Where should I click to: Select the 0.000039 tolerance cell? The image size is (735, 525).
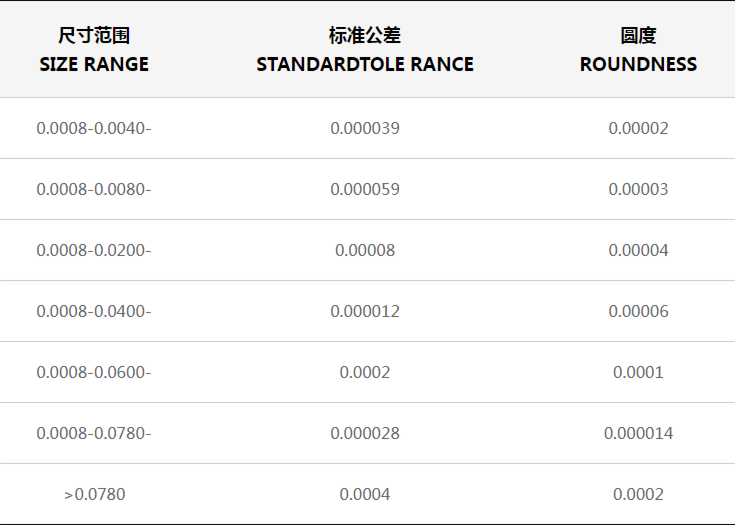coord(365,128)
